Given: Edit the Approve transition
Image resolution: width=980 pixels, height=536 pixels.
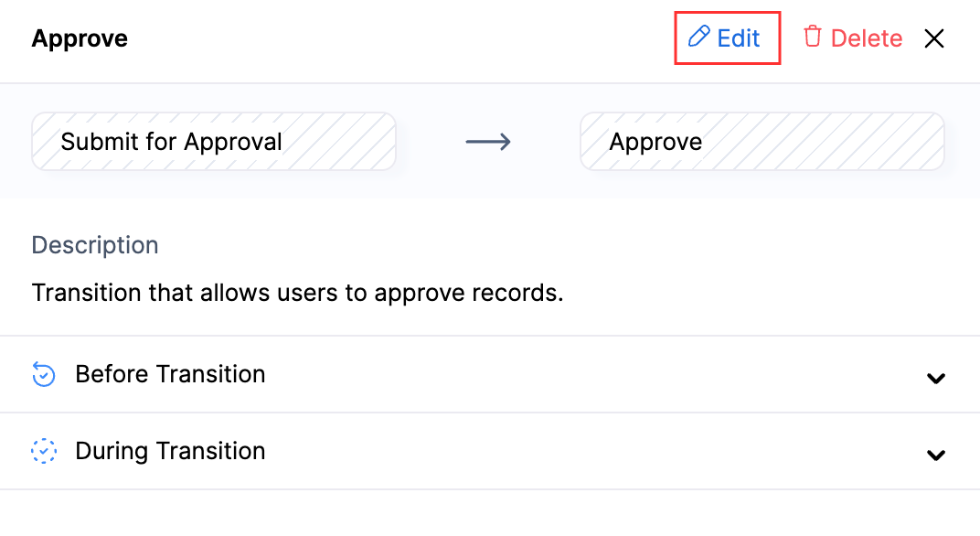Looking at the screenshot, I should point(728,38).
